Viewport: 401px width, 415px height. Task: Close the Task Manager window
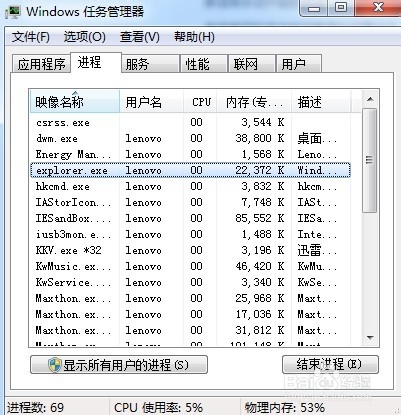pos(378,7)
